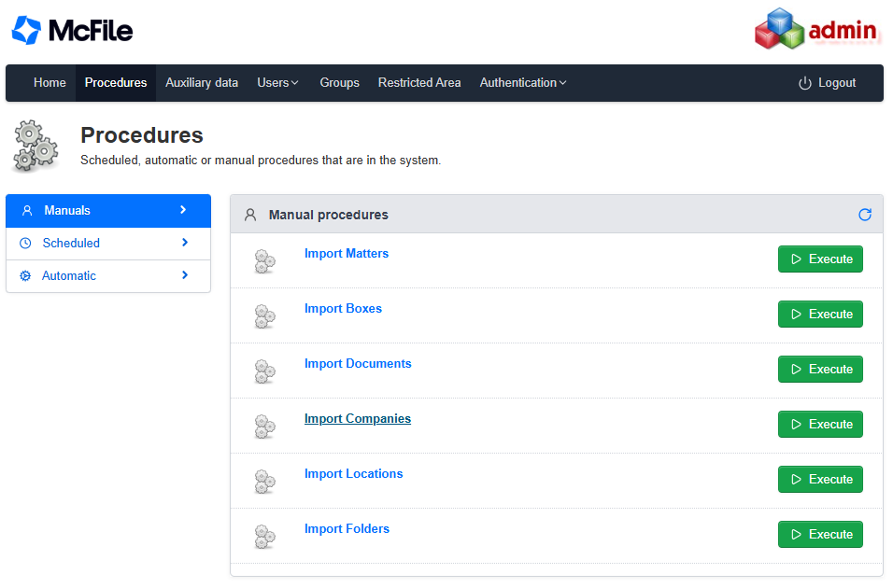Select the Automatic procedures category

(108, 276)
